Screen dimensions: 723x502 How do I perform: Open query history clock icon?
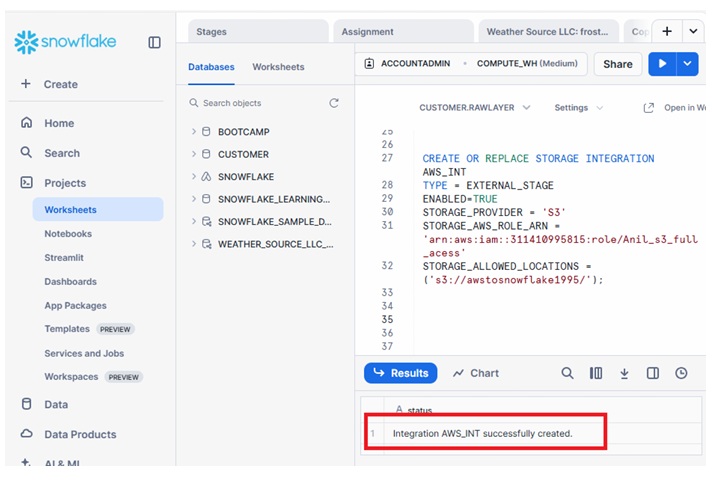(681, 373)
